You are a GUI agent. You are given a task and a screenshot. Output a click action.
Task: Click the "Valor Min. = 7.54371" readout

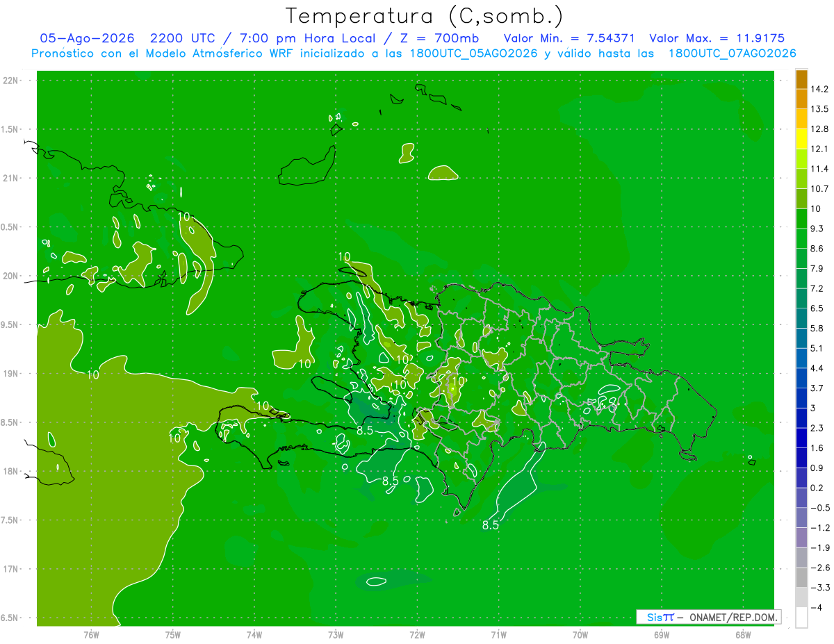[x=571, y=38]
